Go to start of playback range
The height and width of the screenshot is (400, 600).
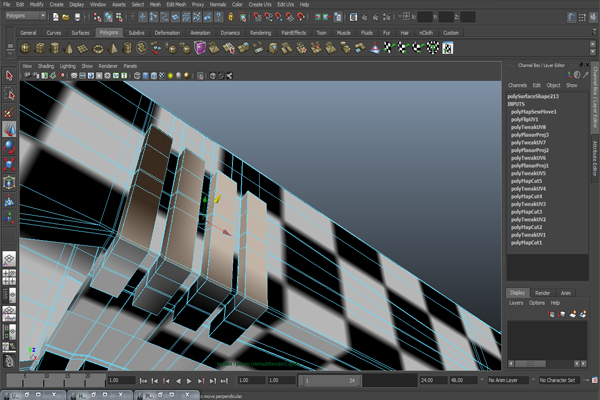click(143, 381)
